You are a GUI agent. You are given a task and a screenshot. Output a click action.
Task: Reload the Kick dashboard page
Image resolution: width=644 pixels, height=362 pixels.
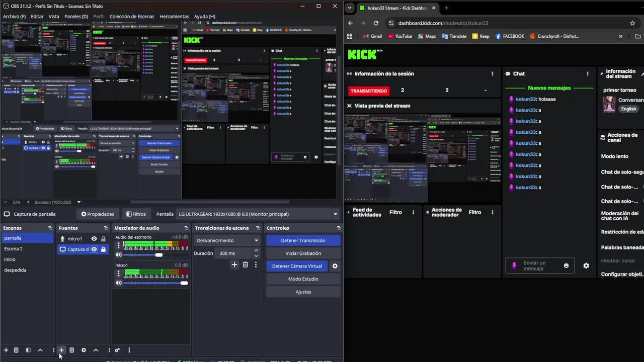coord(376,23)
